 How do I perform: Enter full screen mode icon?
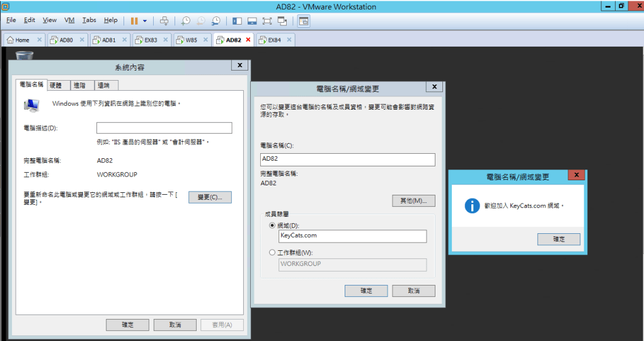pyautogui.click(x=267, y=21)
